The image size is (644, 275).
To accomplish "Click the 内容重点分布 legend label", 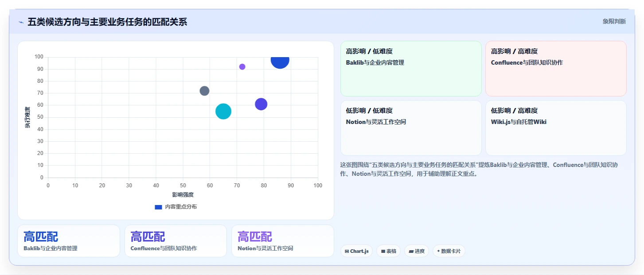I will click(181, 207).
